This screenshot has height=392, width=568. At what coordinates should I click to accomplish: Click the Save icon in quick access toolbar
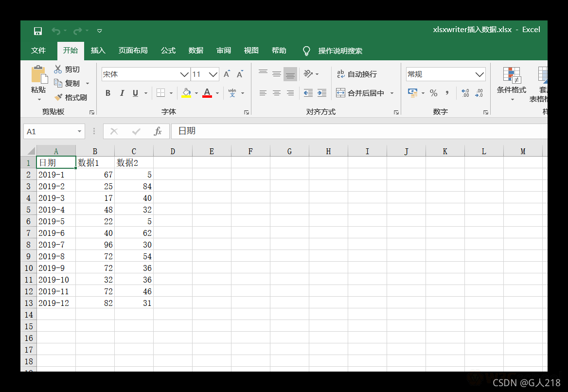tap(37, 31)
